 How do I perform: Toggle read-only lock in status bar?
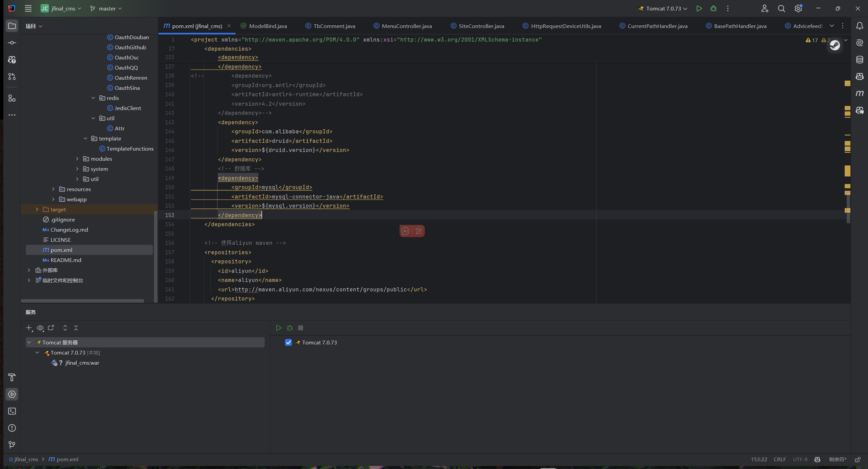point(858,460)
